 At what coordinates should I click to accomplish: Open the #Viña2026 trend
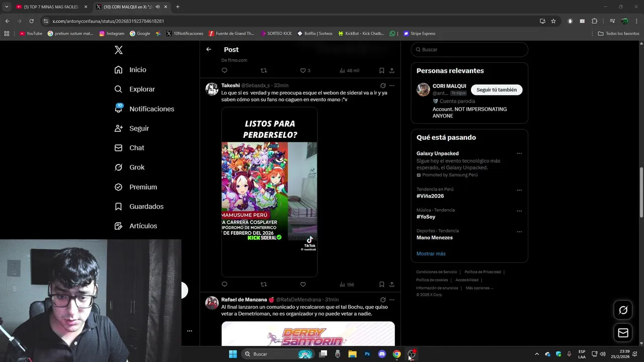tap(430, 196)
